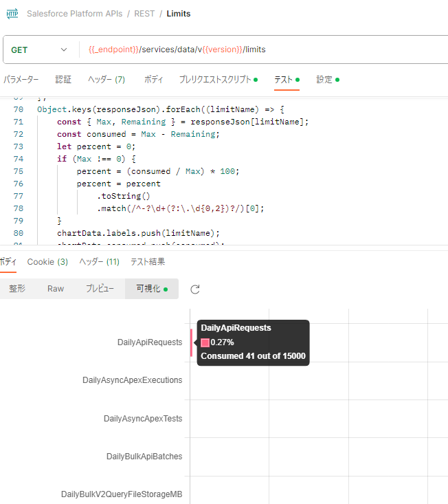Click the DailyBulkV2QueryFileStorageMB label
448x504 pixels.
[122, 494]
